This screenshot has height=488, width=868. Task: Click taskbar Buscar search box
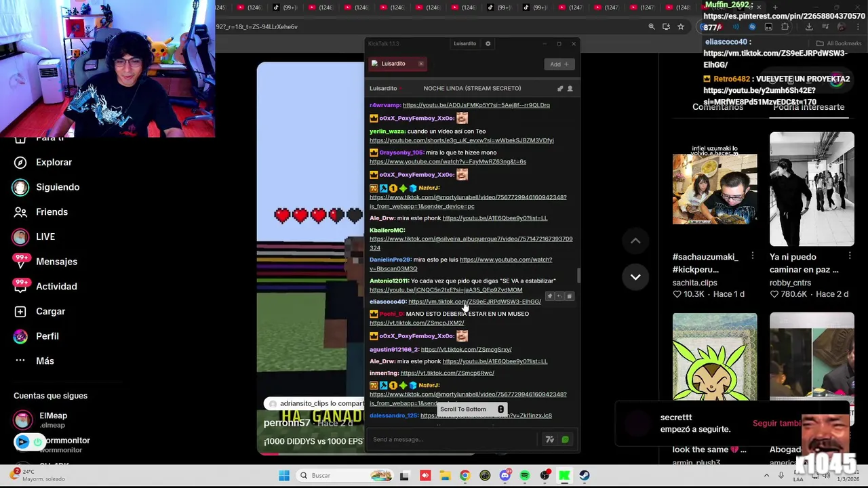(346, 475)
